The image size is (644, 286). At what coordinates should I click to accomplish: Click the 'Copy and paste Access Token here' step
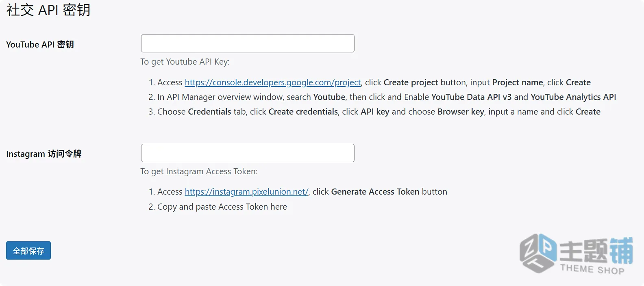pyautogui.click(x=222, y=207)
